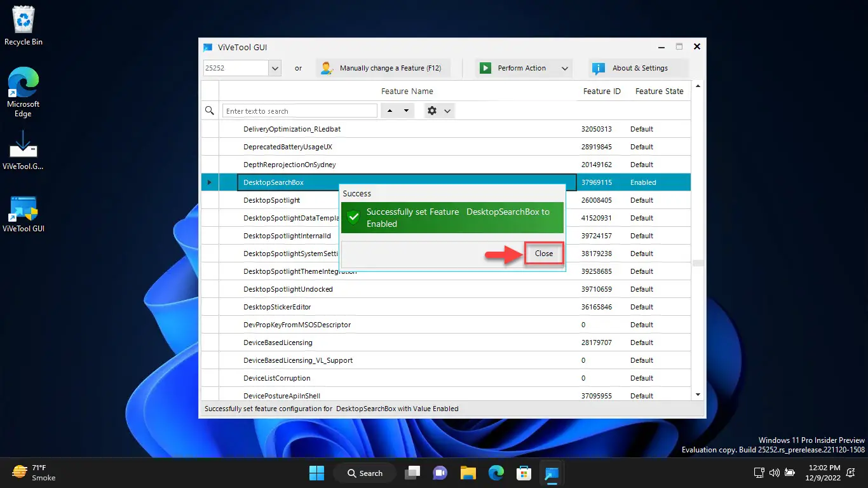The image size is (868, 488).
Task: Click scrollbar up arrow in feature list
Action: coord(698,86)
